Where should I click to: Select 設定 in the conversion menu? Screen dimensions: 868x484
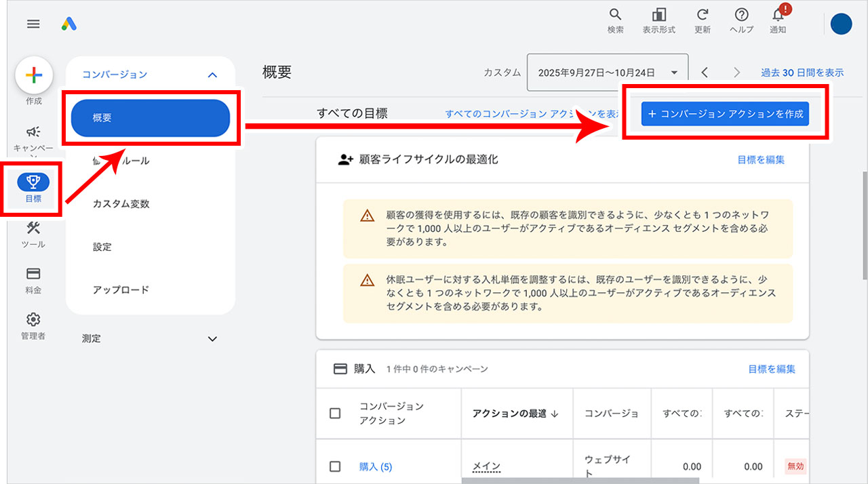coord(102,247)
